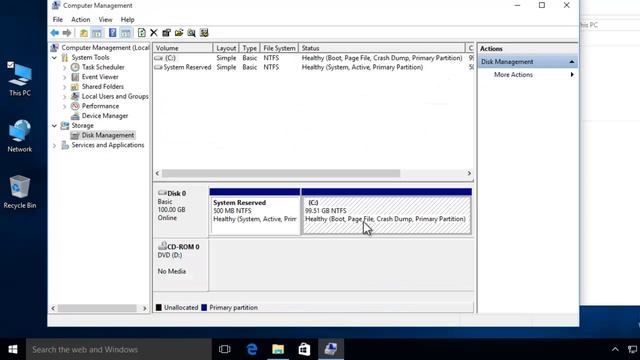Open the Recycle Bin desktop icon
640x360 pixels.
pos(20,192)
